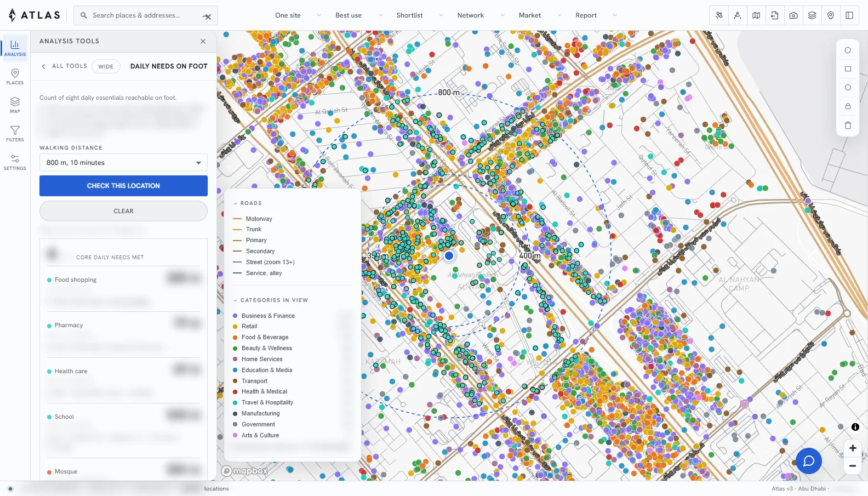Collapse the Categories in View section

coord(271,300)
